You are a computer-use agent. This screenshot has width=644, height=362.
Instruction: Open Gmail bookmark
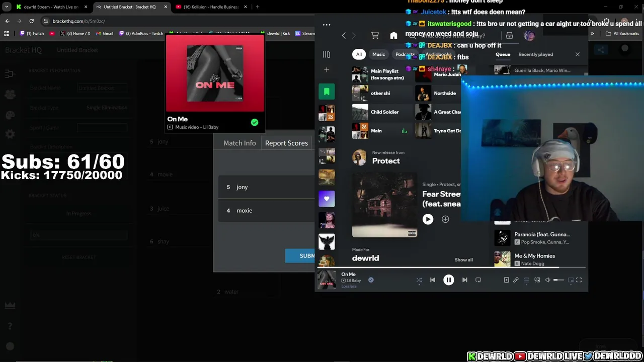tap(104, 34)
